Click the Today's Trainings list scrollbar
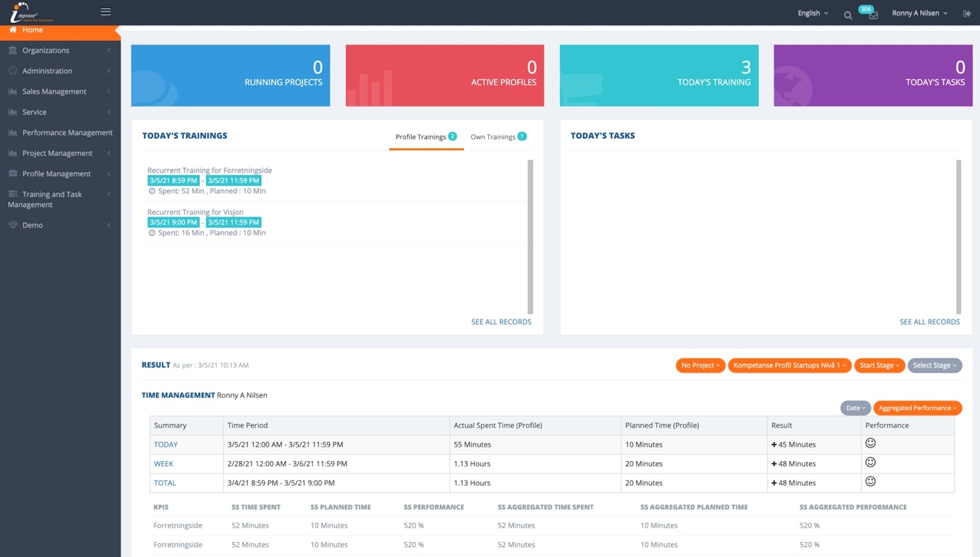Viewport: 980px width, 557px height. coord(530,236)
